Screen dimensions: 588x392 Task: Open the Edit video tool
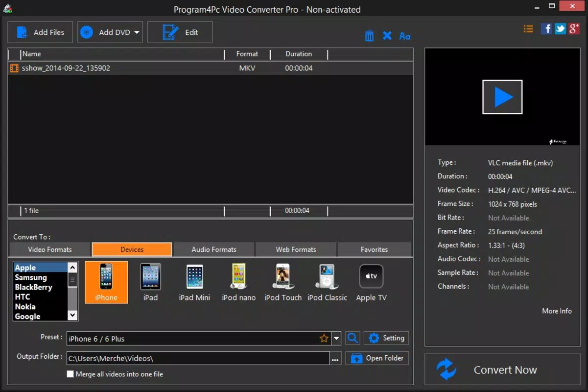pyautogui.click(x=180, y=32)
